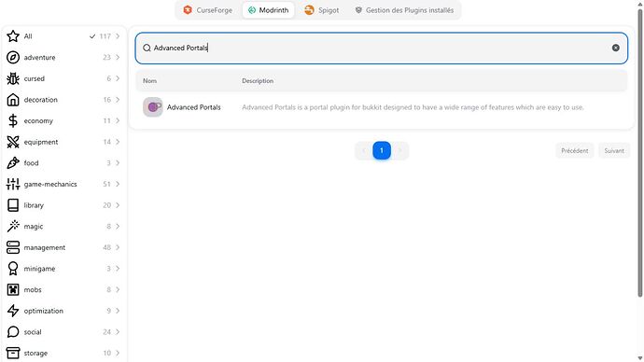Expand the food category chevron
This screenshot has width=644, height=362.
118,163
